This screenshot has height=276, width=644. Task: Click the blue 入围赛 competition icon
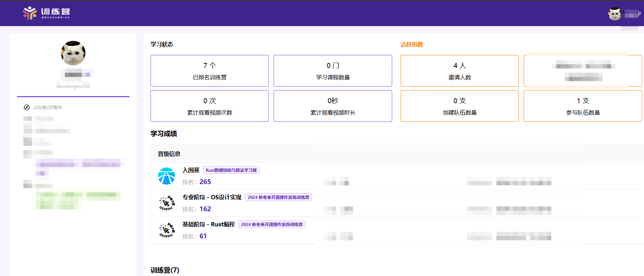pos(166,176)
